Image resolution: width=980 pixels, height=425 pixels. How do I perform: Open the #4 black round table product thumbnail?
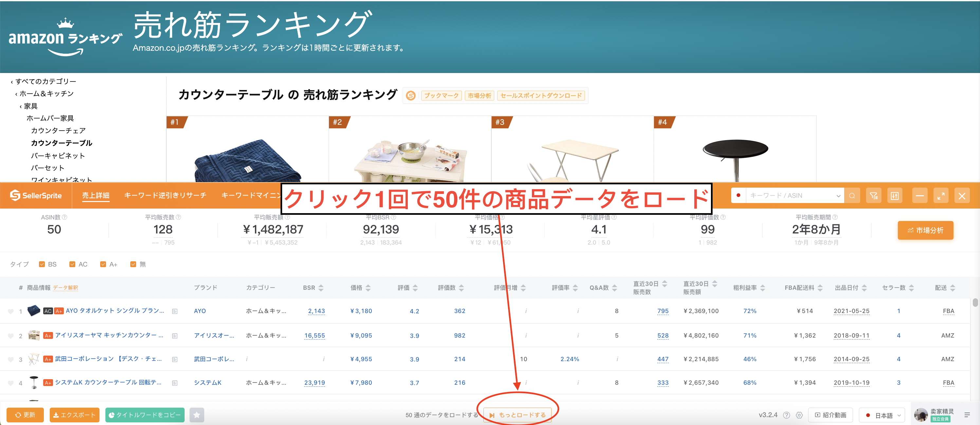(735, 160)
